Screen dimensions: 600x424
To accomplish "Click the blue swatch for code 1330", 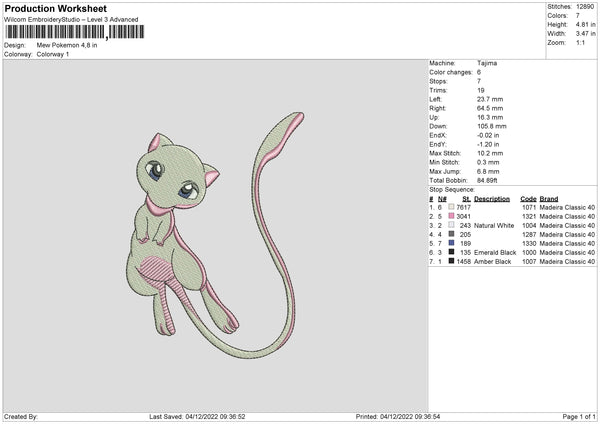I will coord(451,243).
